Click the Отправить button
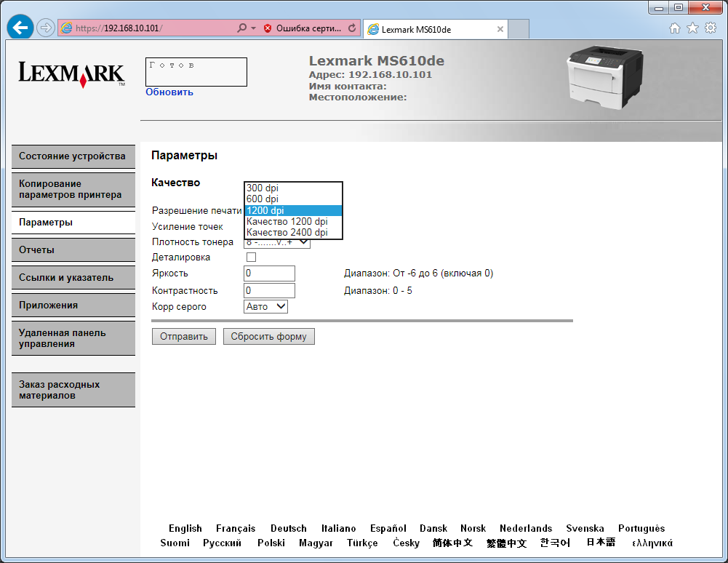Viewport: 728px width, 563px height. [184, 336]
